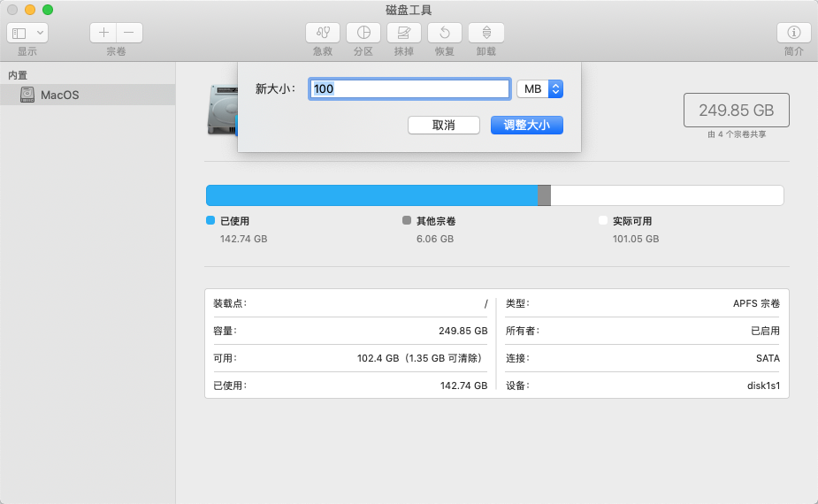Open the Info (简介) panel icon
Viewport: 818px width, 504px height.
click(x=793, y=33)
